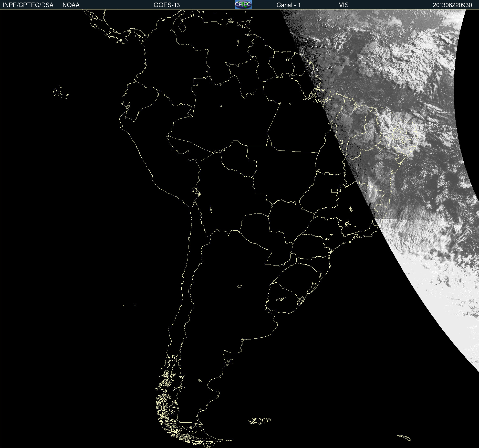This screenshot has height=448, width=479.
Task: Click the Mar Chiquita lake outline in Argentina
Action: coord(239,286)
